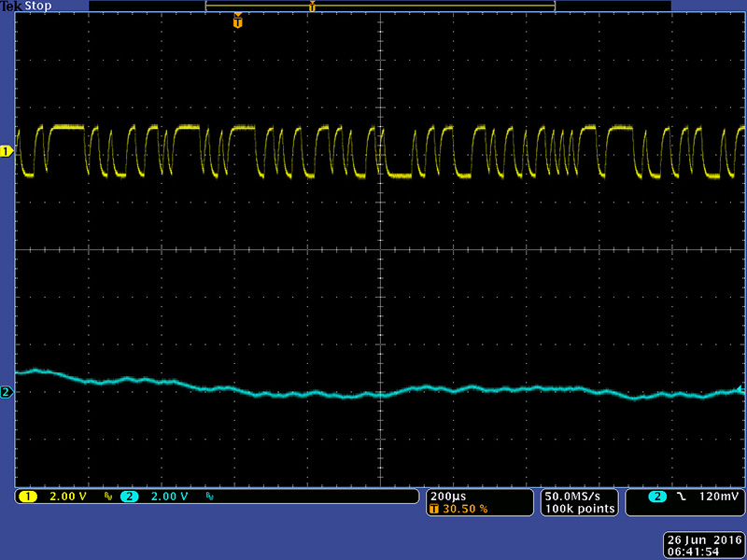Click the 100k points record length readout
Image resolution: width=747 pixels, height=560 pixels.
click(x=579, y=509)
